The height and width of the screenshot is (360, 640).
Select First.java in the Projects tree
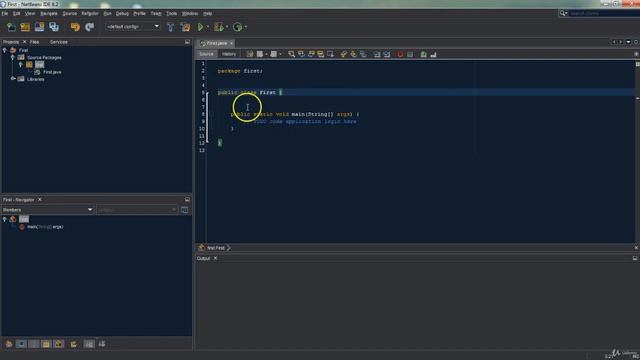point(52,72)
